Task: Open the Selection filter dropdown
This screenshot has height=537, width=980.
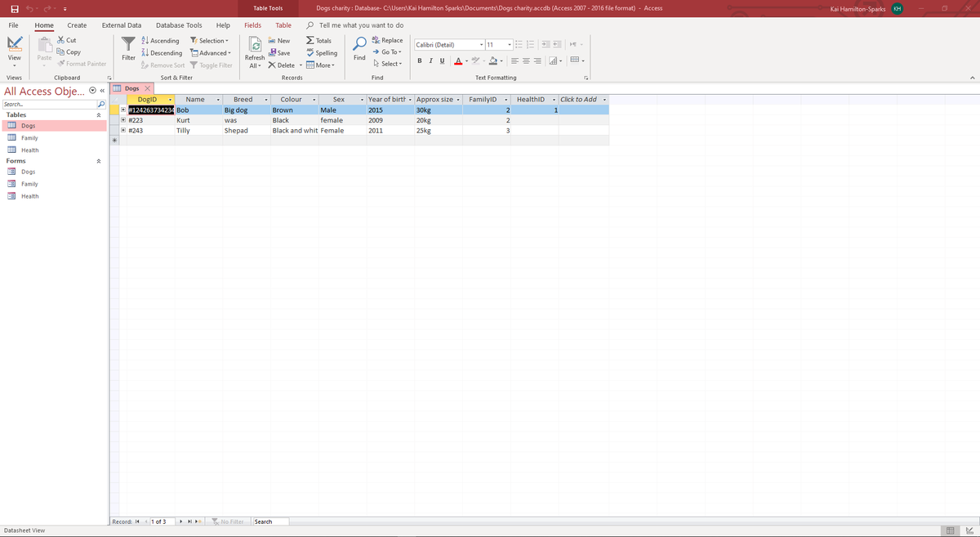Action: click(x=208, y=41)
